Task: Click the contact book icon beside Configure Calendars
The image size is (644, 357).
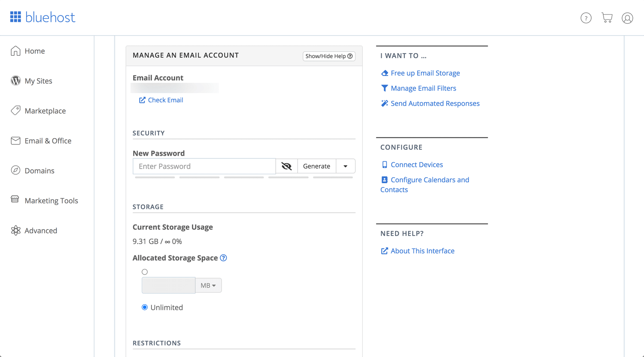Action: pyautogui.click(x=385, y=180)
